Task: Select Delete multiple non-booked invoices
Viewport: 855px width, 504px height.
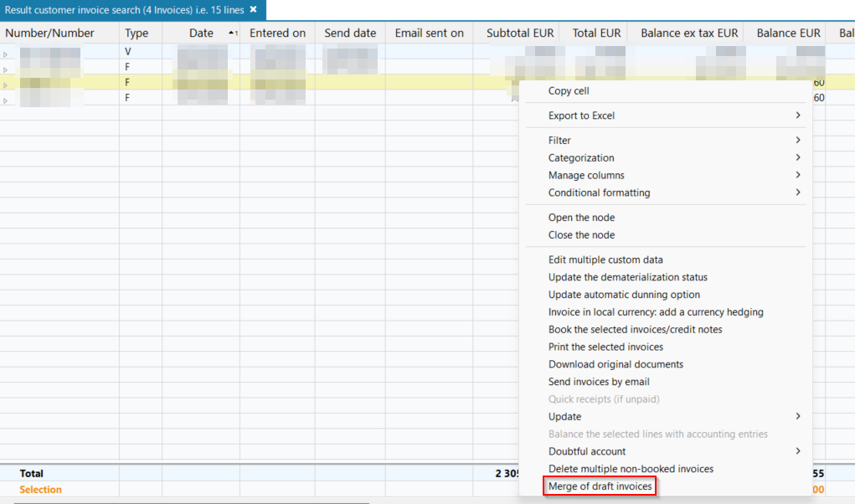Action: tap(631, 469)
